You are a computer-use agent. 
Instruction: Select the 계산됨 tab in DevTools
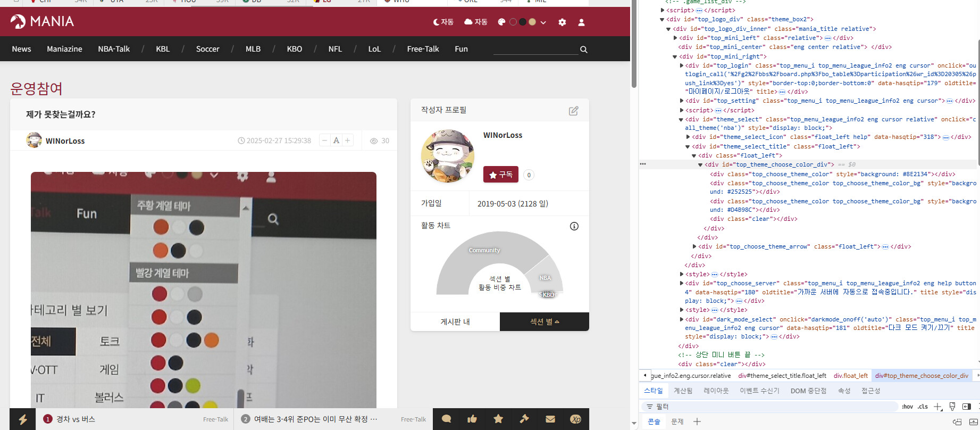[683, 391]
